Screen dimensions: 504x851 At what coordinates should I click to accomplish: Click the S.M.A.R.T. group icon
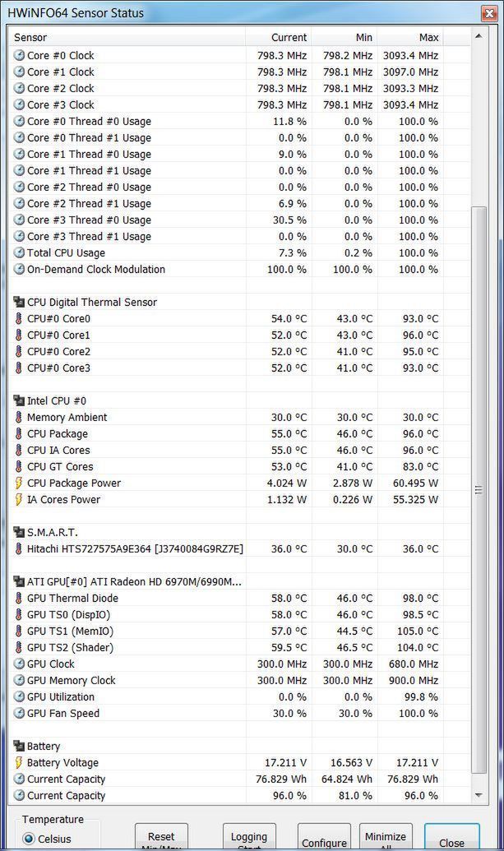click(19, 532)
